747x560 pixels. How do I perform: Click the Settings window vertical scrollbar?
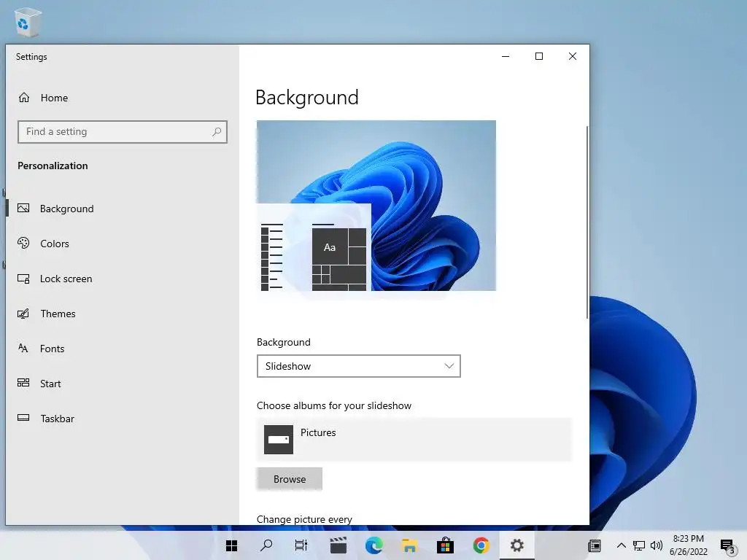coord(587,222)
